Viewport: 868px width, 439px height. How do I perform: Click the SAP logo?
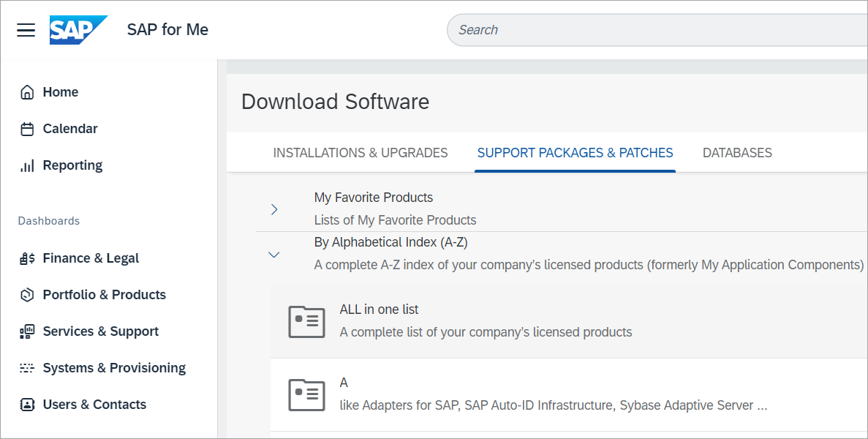(x=78, y=30)
